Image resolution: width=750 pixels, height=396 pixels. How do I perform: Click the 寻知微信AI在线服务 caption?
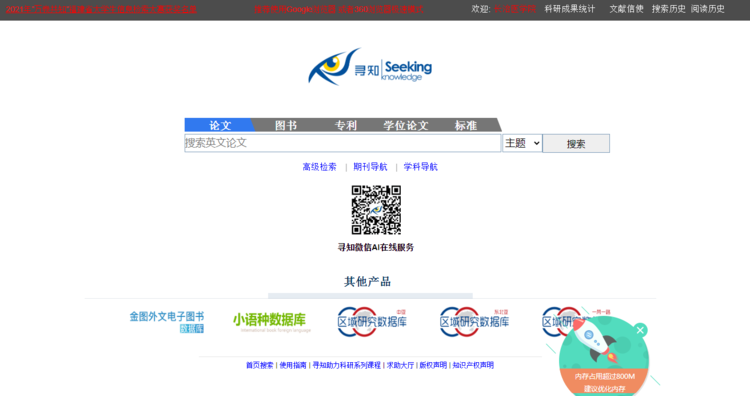point(376,248)
